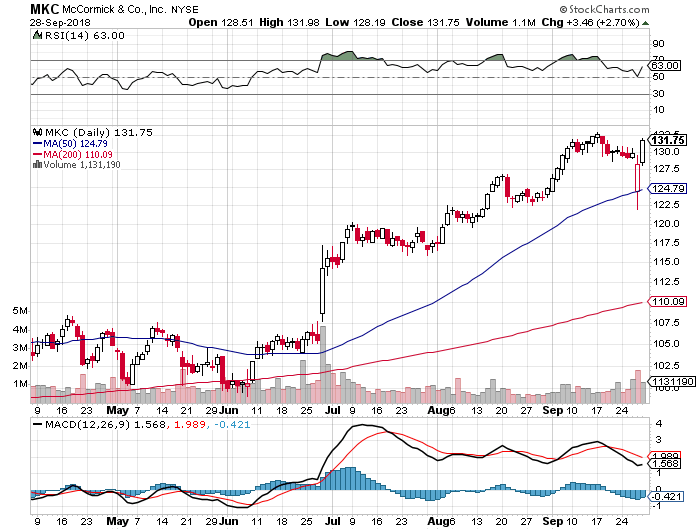The height and width of the screenshot is (530, 696).
Task: Click the 'Jul' month label on price chart axis
Action: pyautogui.click(x=332, y=411)
